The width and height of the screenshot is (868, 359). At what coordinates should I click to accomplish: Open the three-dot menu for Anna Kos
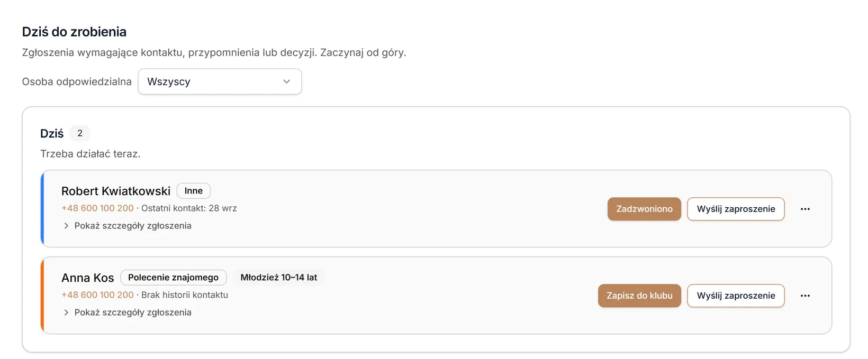(805, 296)
